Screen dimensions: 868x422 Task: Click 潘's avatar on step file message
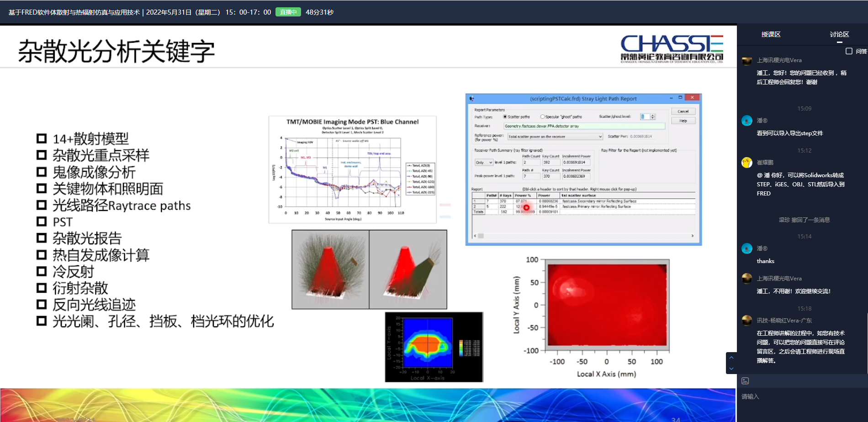click(x=747, y=121)
